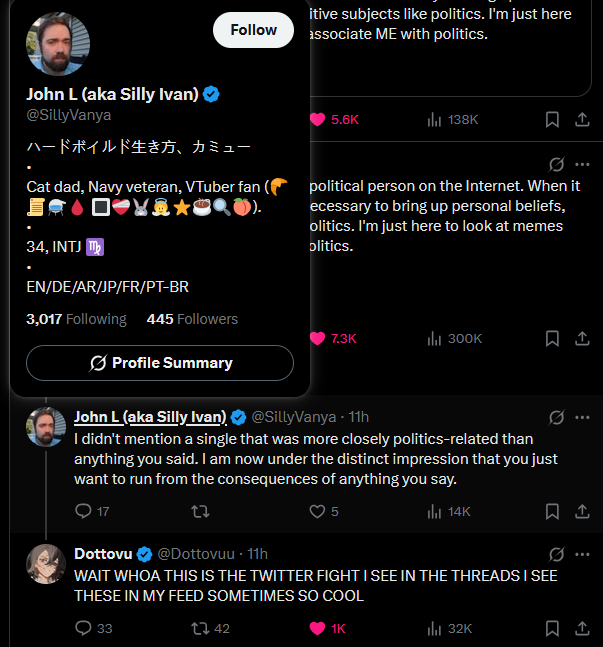The width and height of the screenshot is (603, 647).
Task: Click the Follow button on profile card
Action: tap(253, 30)
